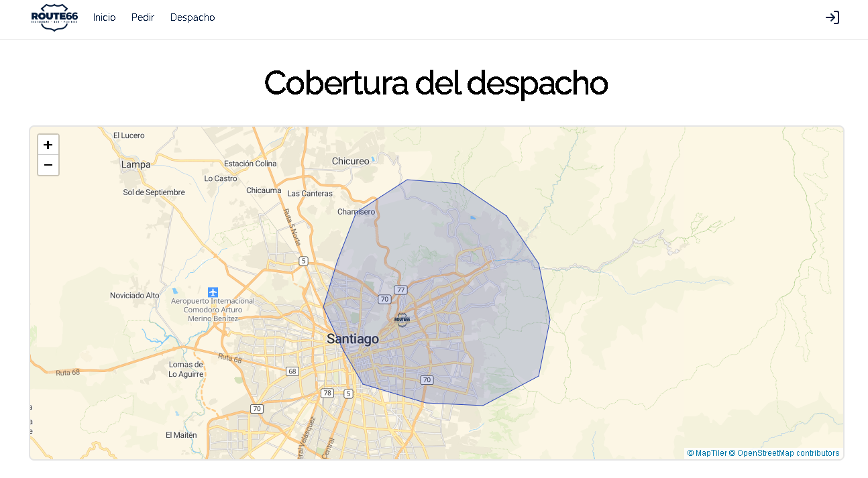Zoom out of the map
The image size is (868, 478).
point(48,165)
